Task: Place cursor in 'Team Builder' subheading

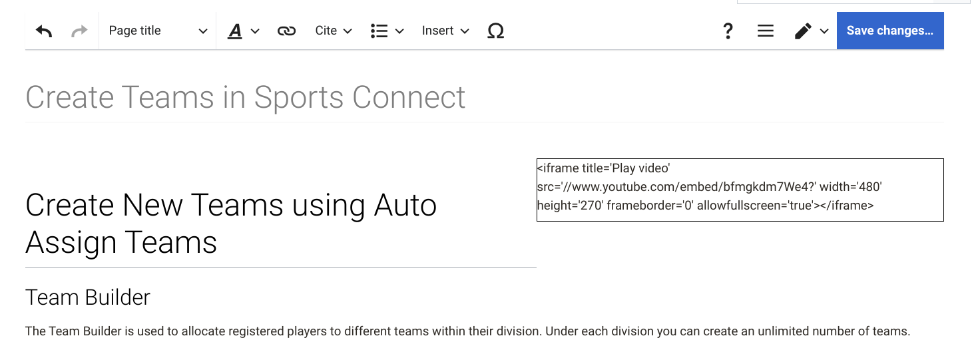Action: (88, 297)
